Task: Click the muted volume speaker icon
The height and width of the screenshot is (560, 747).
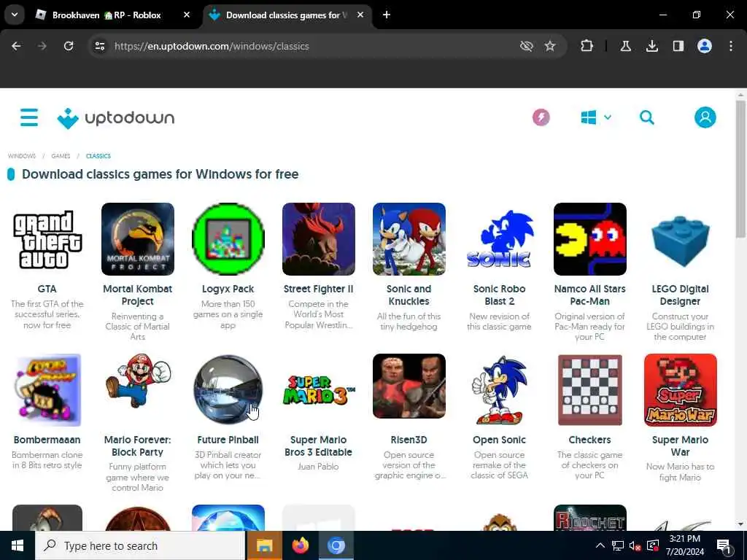Action: coord(635,545)
